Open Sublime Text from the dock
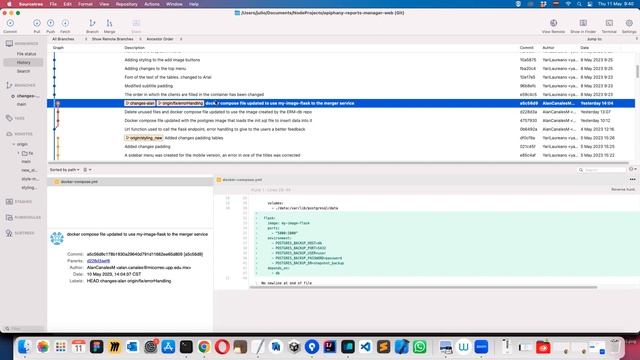640x360 pixels. point(384,347)
